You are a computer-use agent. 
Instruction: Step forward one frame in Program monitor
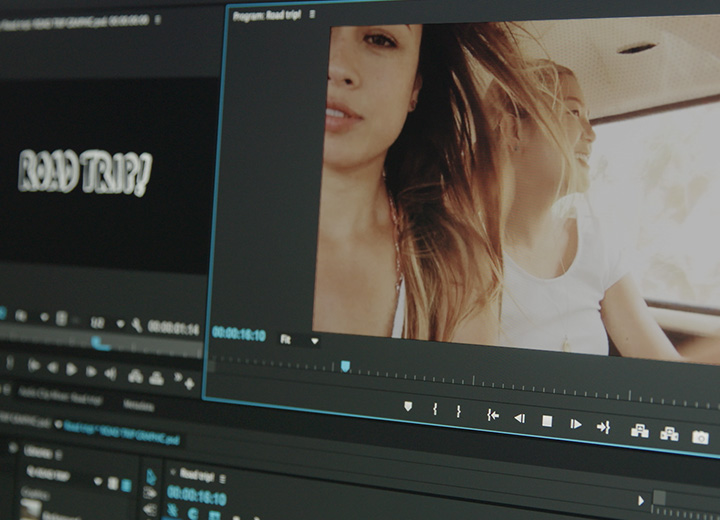[x=576, y=424]
